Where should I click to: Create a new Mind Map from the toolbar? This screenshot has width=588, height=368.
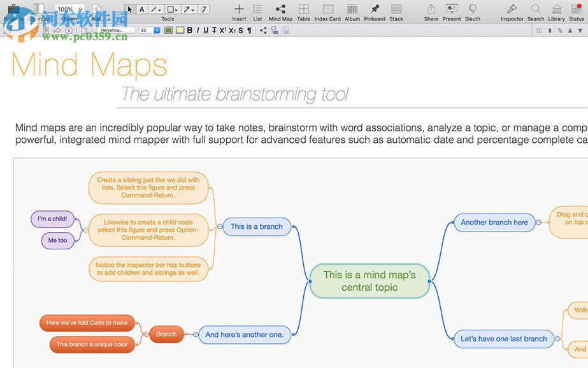[x=280, y=9]
